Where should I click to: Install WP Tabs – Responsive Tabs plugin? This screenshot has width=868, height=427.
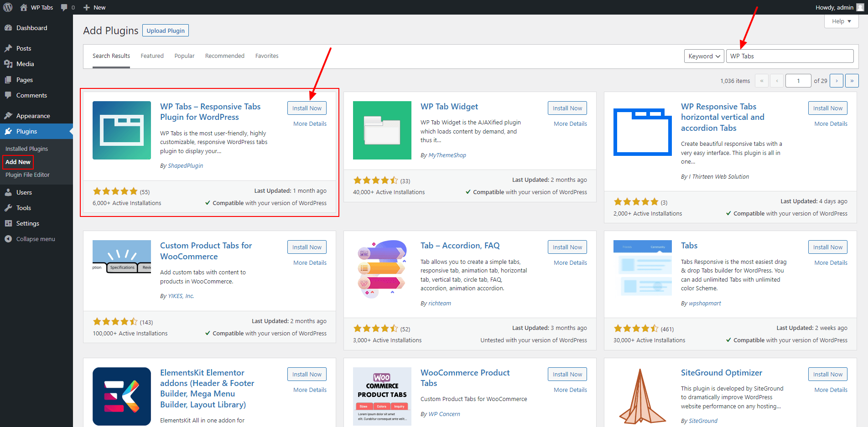pyautogui.click(x=307, y=108)
